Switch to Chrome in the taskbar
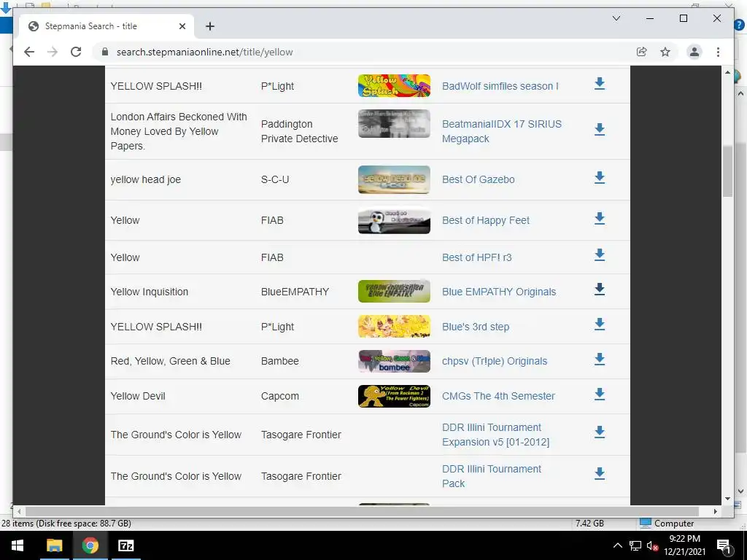 tap(90, 545)
